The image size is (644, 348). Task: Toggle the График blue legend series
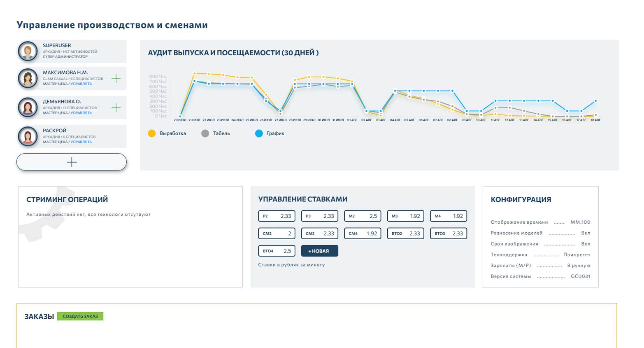[270, 133]
